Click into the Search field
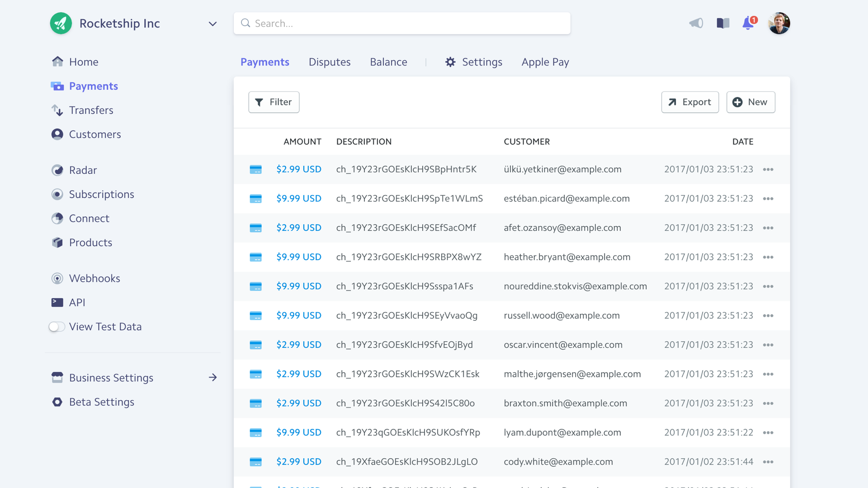Image resolution: width=868 pixels, height=488 pixels. coord(402,23)
